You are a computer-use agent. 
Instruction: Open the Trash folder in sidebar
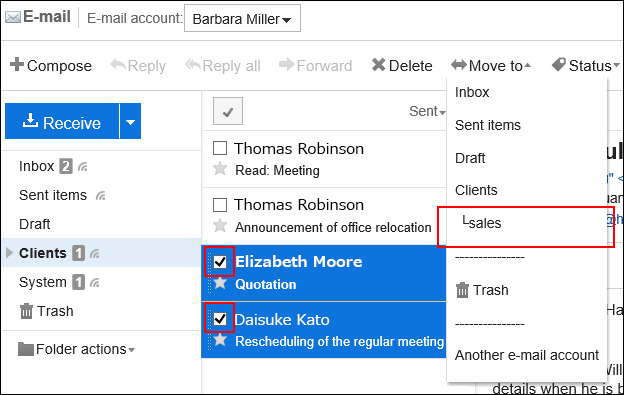coord(47,311)
